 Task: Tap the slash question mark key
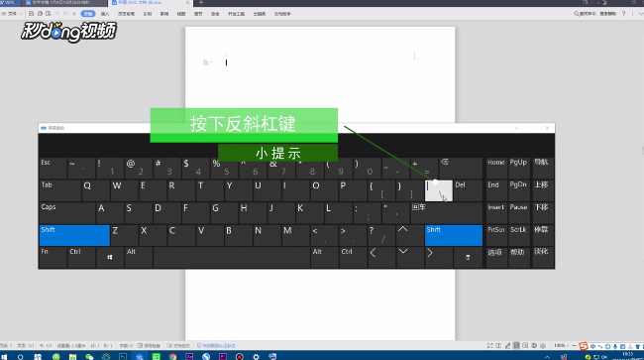pyautogui.click(x=381, y=235)
